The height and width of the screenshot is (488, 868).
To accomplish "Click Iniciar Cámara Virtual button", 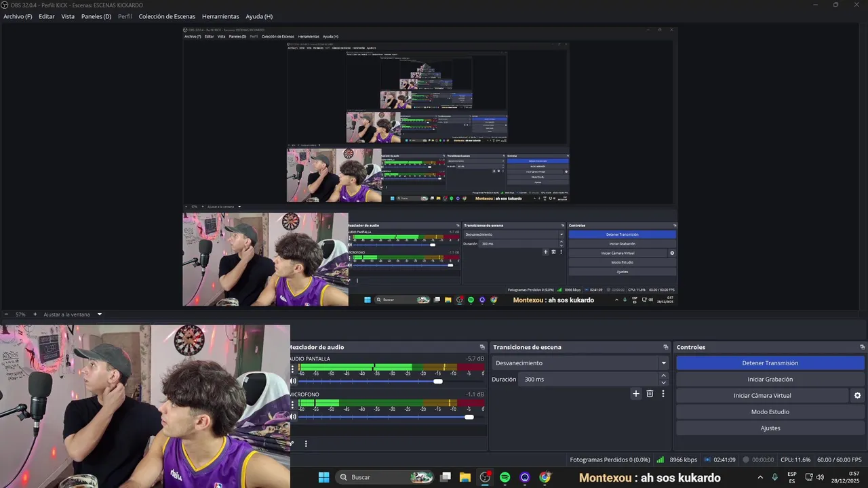I will tap(762, 396).
